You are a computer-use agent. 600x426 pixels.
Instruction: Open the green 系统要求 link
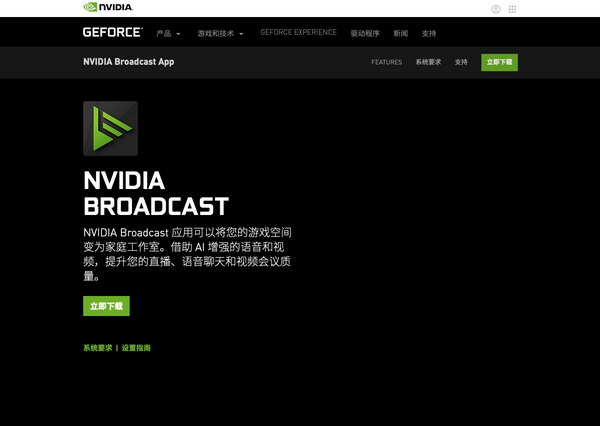pos(98,348)
